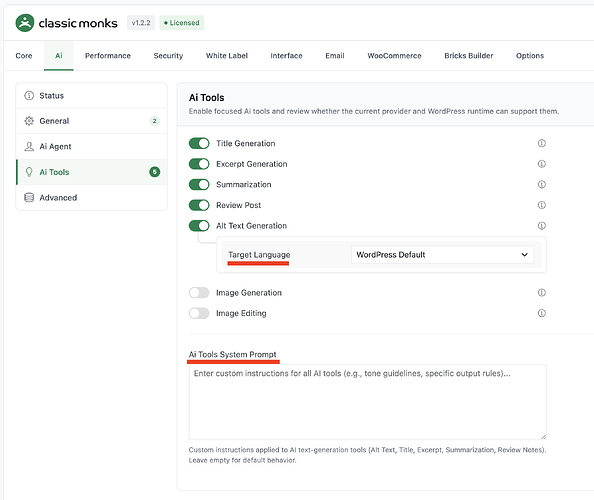594x500 pixels.
Task: Click the Licensed status badge
Action: click(182, 23)
